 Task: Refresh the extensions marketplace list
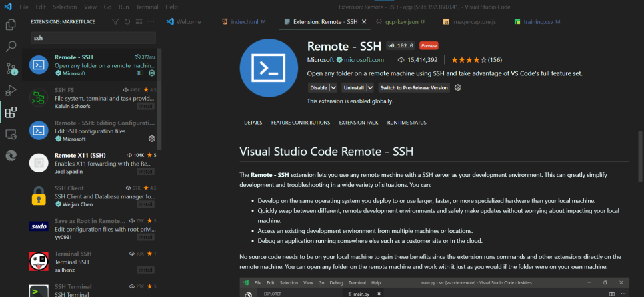click(x=127, y=22)
